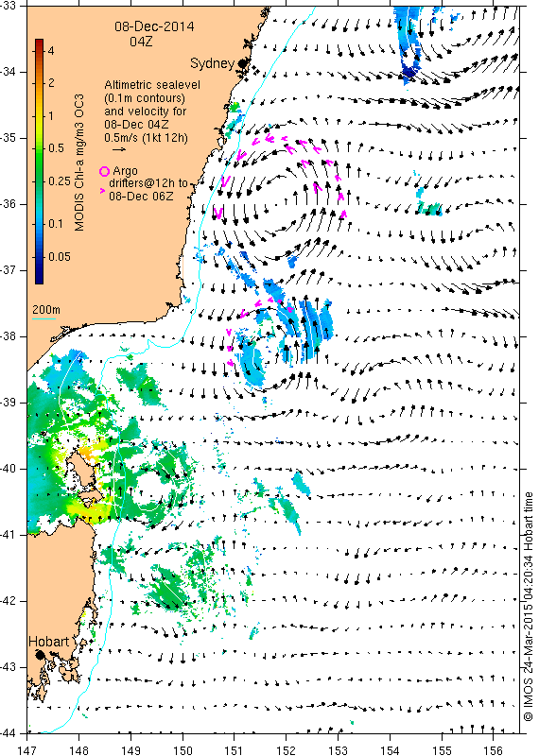The height and width of the screenshot is (756, 539).
Task: Click longitude axis label "153"
Action: pos(338,749)
